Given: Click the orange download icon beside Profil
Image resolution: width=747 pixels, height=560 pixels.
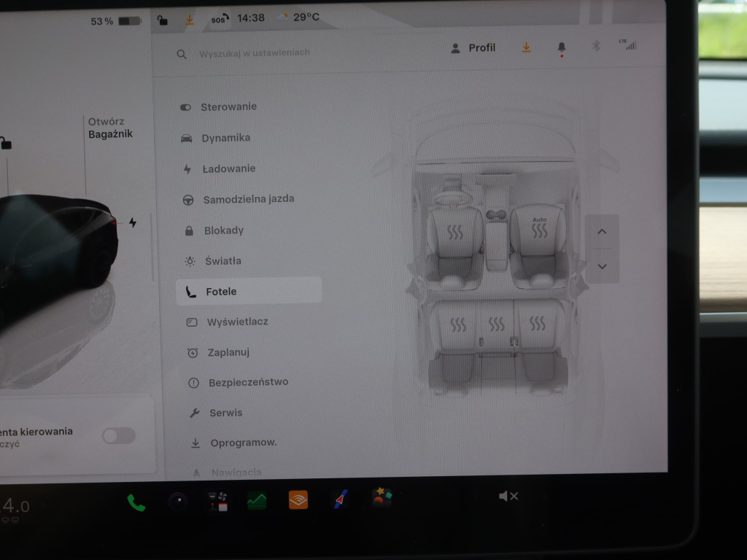Looking at the screenshot, I should coord(527,47).
